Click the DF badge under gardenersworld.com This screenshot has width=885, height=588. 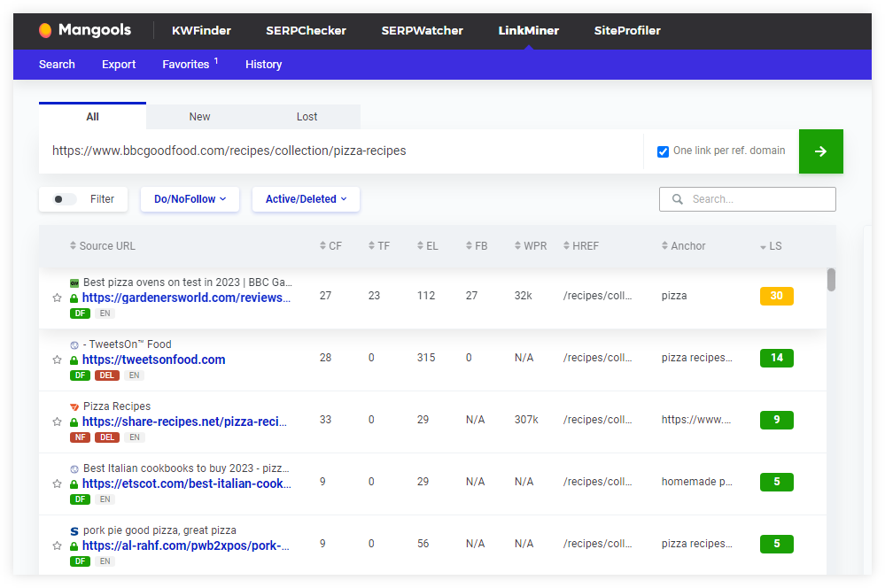click(x=80, y=313)
